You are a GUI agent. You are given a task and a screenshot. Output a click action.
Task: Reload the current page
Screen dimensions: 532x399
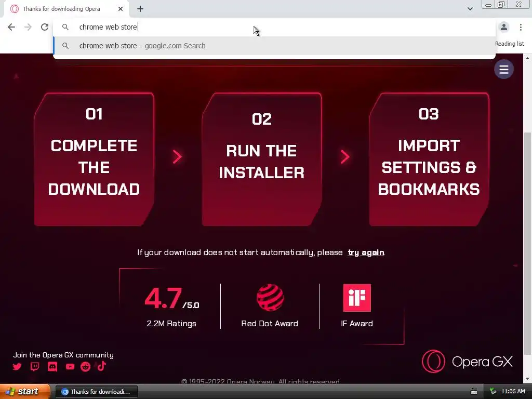tap(45, 27)
